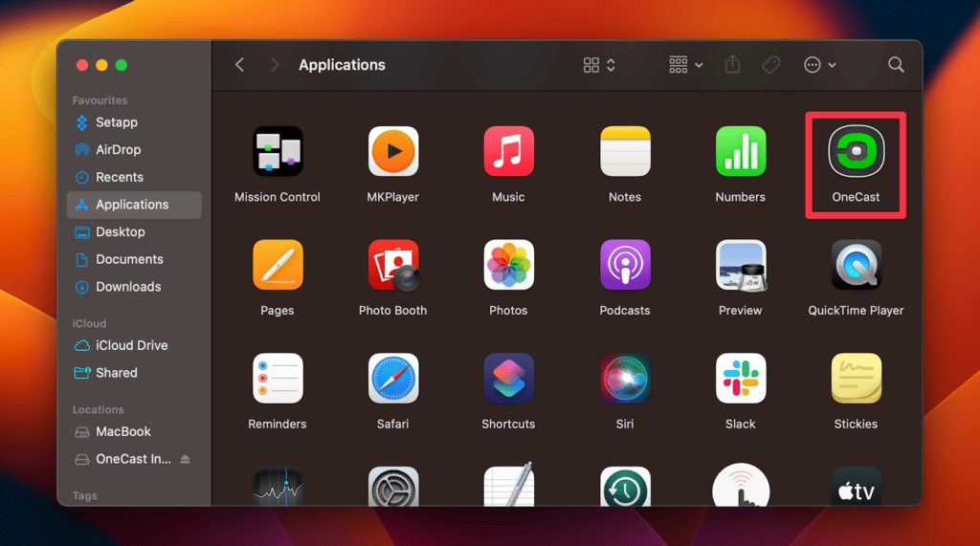Open the group-by options dropdown
980x546 pixels.
[686, 64]
